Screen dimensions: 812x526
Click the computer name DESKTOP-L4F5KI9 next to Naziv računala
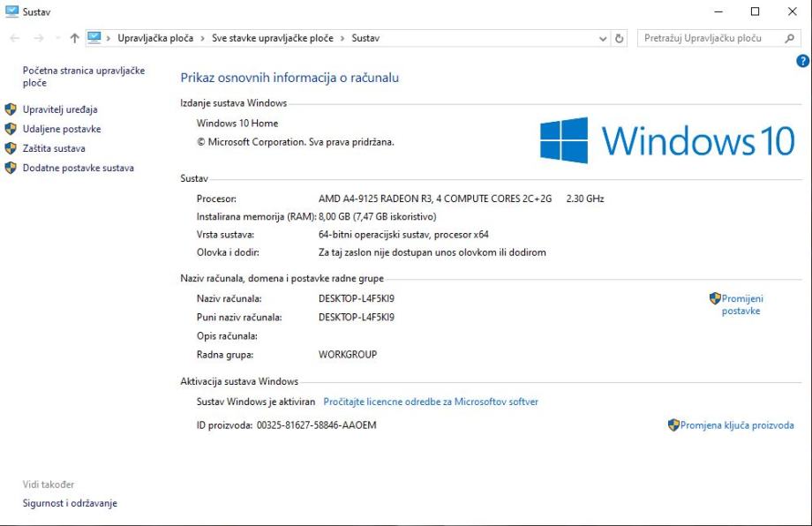click(357, 298)
